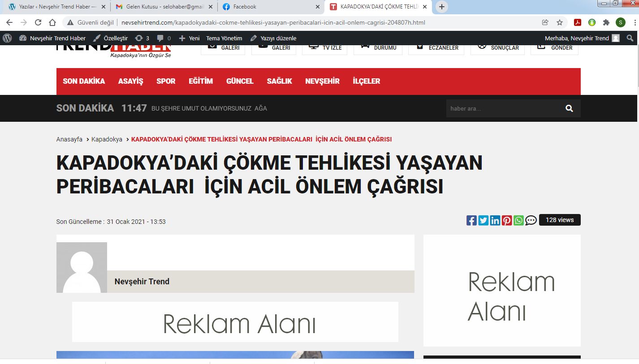
Task: Focus the haber ara search field
Action: tap(502, 108)
